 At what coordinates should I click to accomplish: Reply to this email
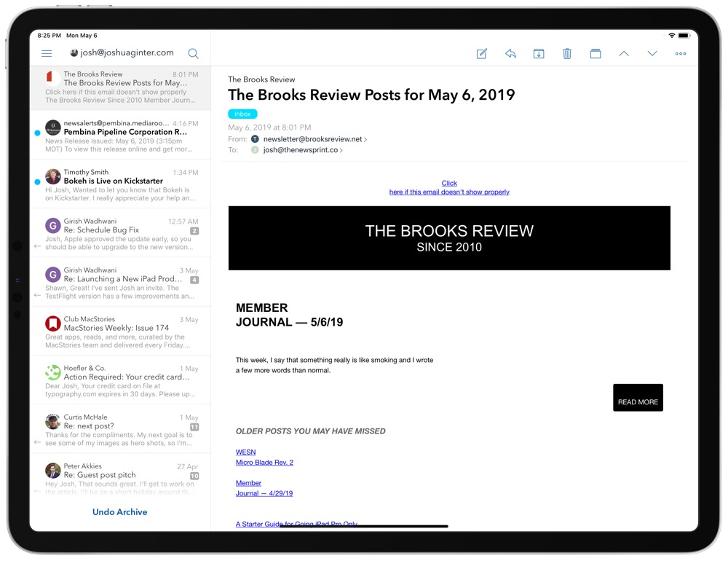[x=510, y=53]
